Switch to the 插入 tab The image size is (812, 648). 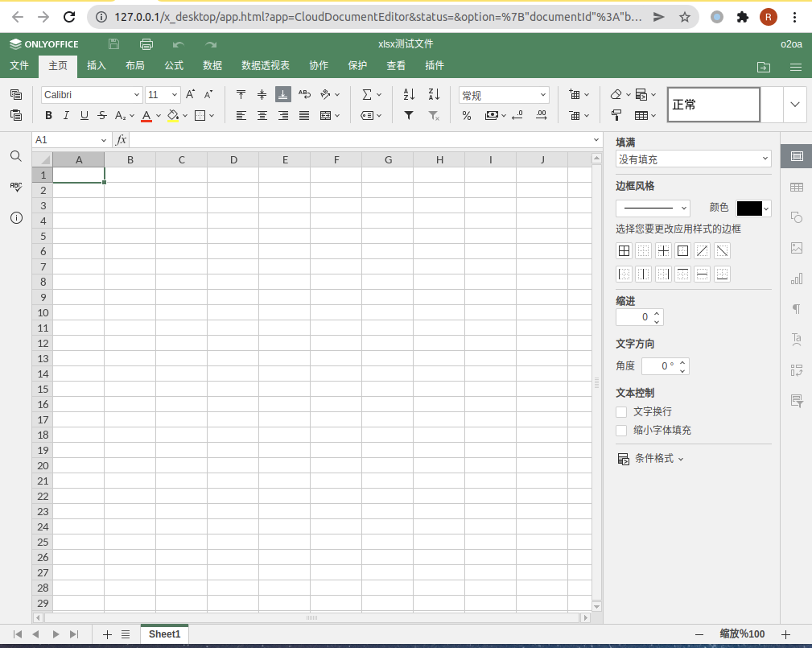tap(97, 66)
